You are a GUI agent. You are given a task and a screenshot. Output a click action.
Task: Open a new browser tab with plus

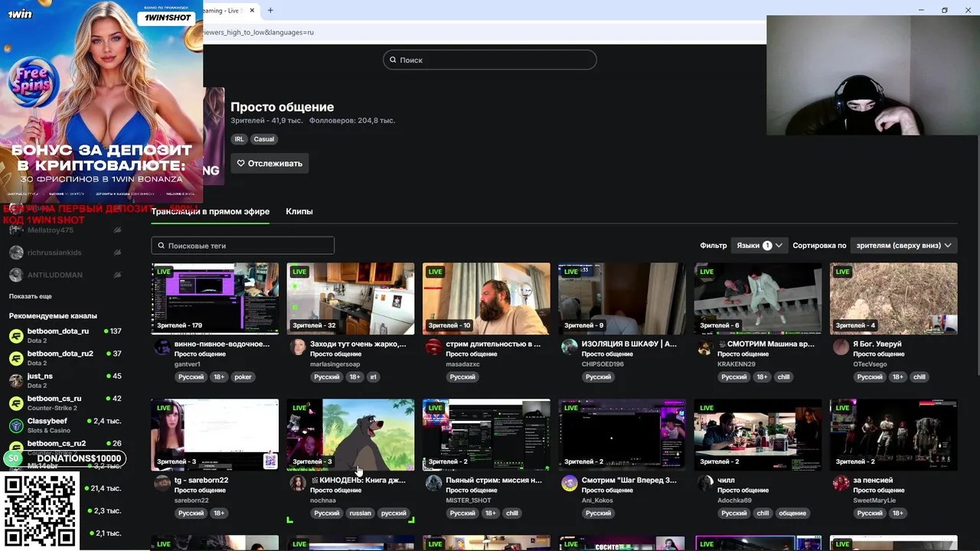coord(270,10)
